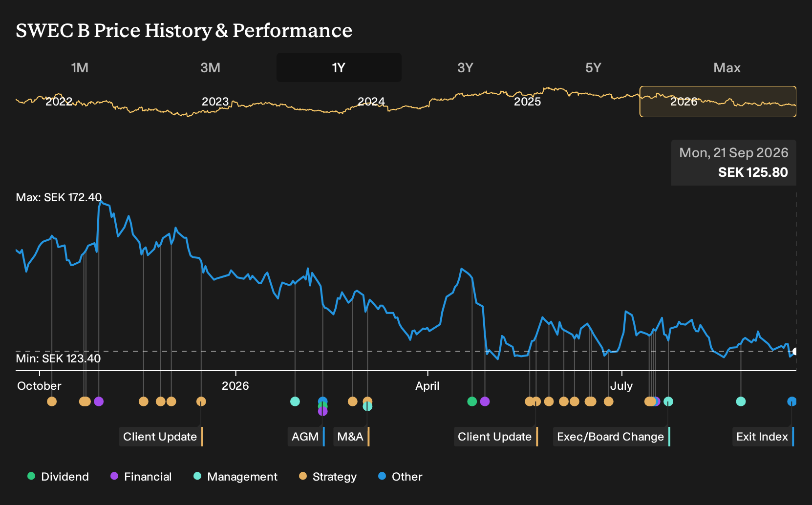
Task: Click the Client Update label near 2026
Action: (160, 437)
